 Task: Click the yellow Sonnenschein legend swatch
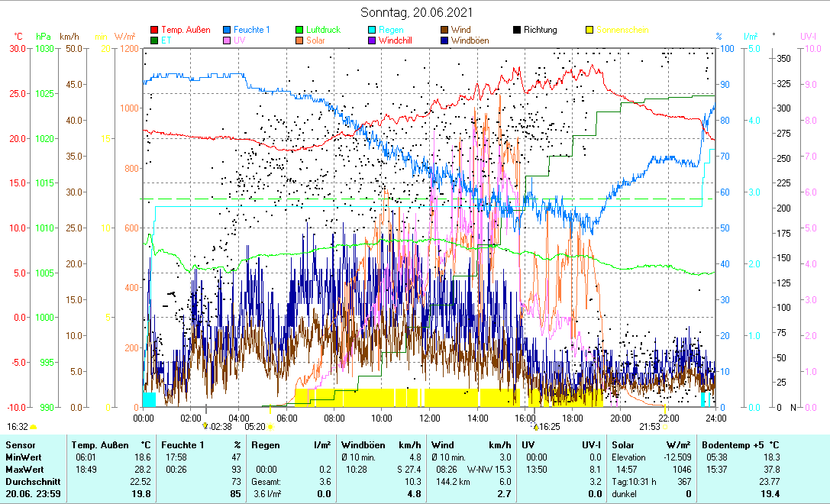pos(589,31)
